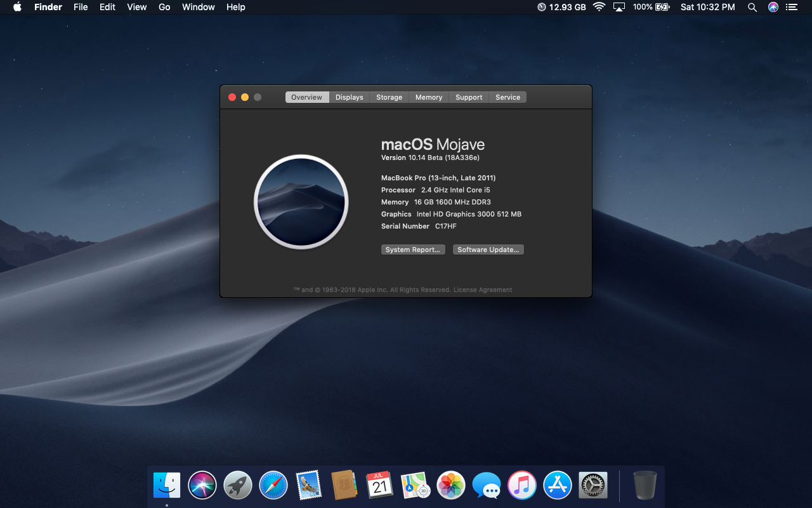The image size is (812, 508).
Task: Open Calendar showing Jul 21
Action: tap(380, 486)
